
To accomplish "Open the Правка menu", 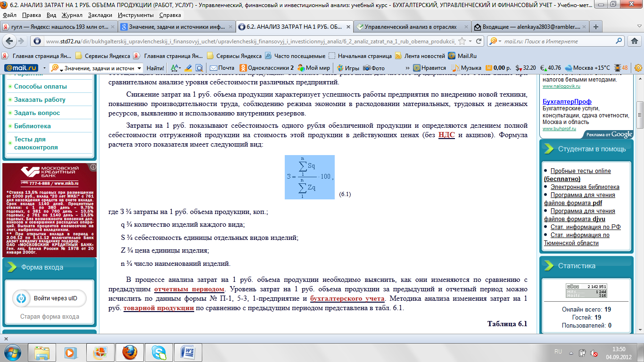I will 32,15.
